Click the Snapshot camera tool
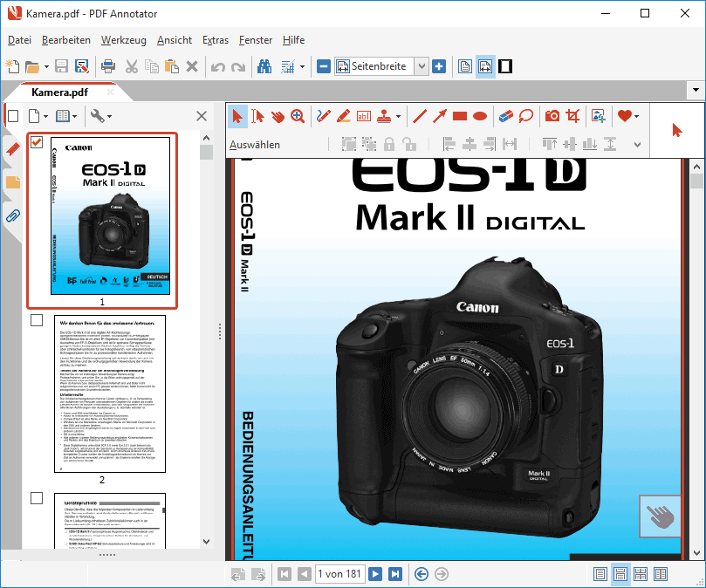The image size is (706, 588). (552, 116)
